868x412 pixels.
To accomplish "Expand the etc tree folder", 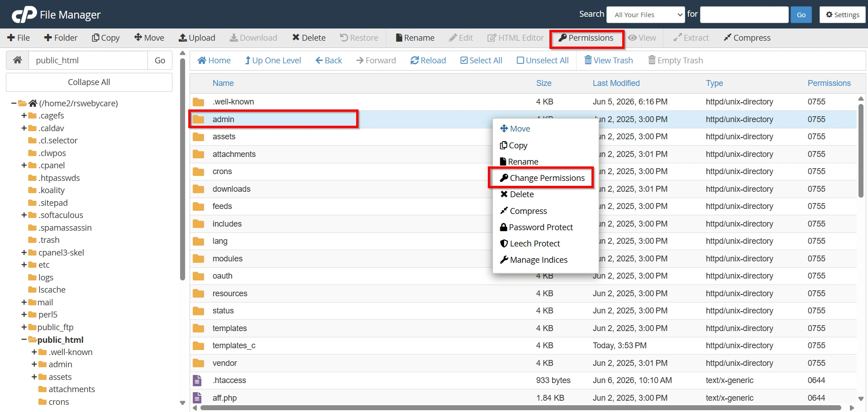I will pyautogui.click(x=24, y=265).
